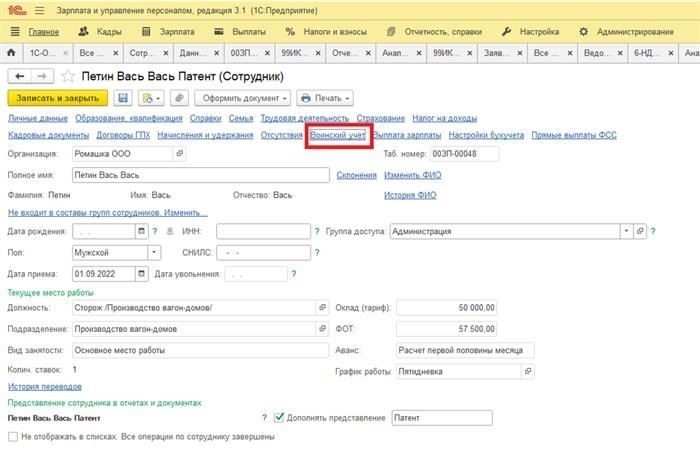700x460 pixels.
Task: Open Начисления и удержания link
Action: [x=205, y=135]
